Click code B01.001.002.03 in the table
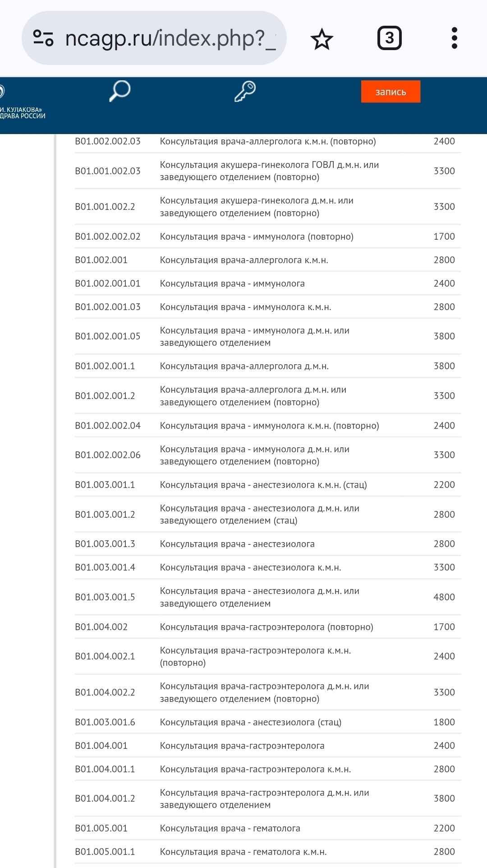The image size is (487, 868). pos(107,171)
